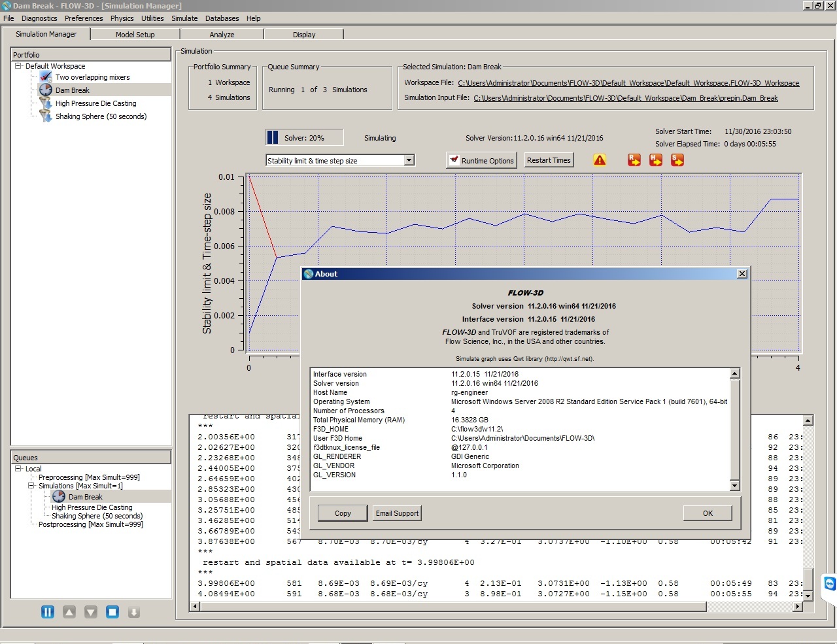
Task: Click the Dam Break clock icon in Queues
Action: coord(59,497)
